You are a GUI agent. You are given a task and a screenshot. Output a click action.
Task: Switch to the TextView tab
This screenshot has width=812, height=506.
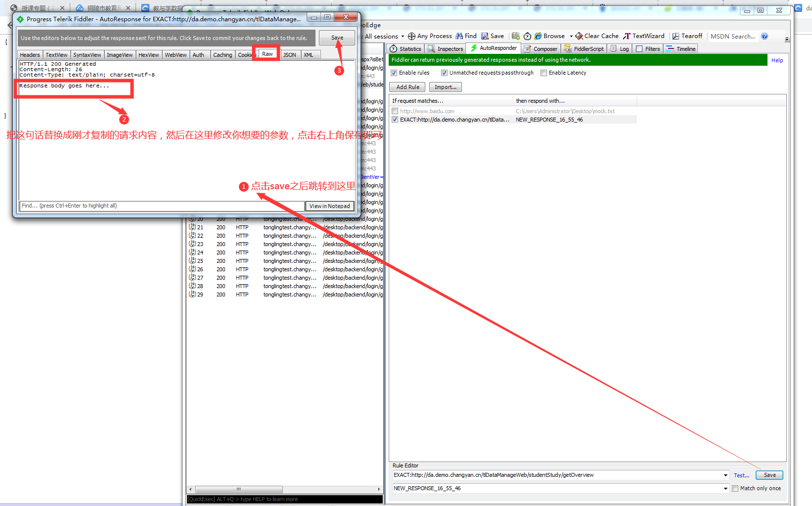coord(56,55)
